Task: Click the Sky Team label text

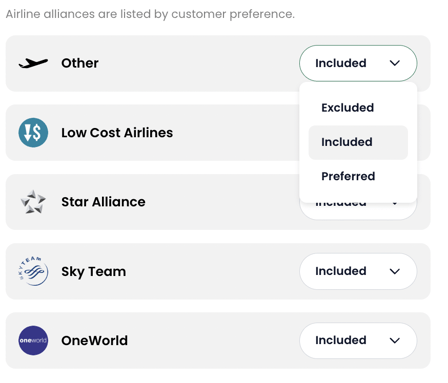Action: coord(94,272)
